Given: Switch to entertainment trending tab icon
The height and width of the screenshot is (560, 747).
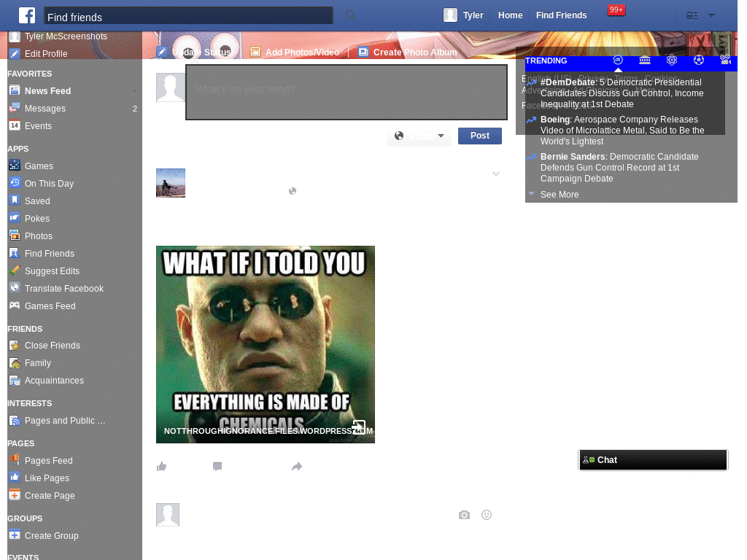Looking at the screenshot, I should point(726,60).
